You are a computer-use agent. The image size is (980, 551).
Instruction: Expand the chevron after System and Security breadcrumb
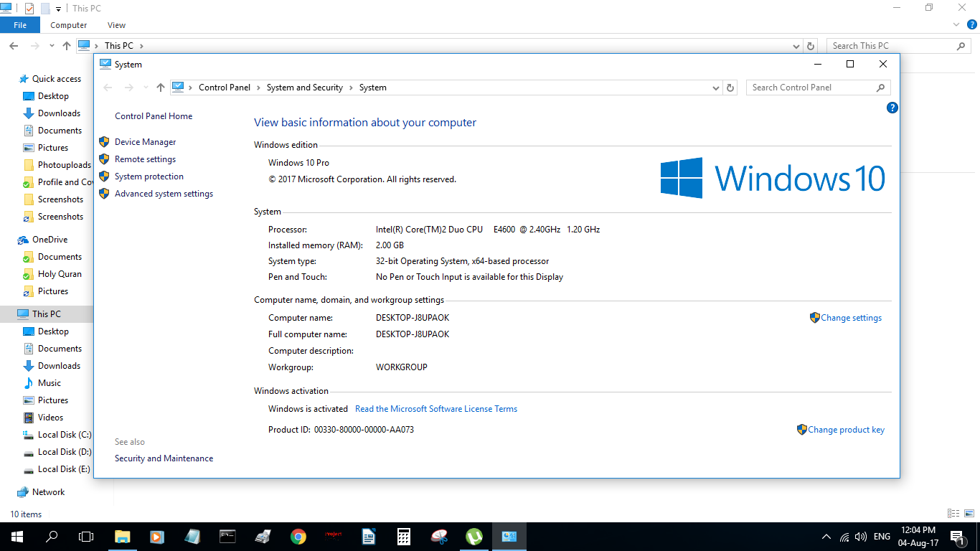click(x=352, y=88)
